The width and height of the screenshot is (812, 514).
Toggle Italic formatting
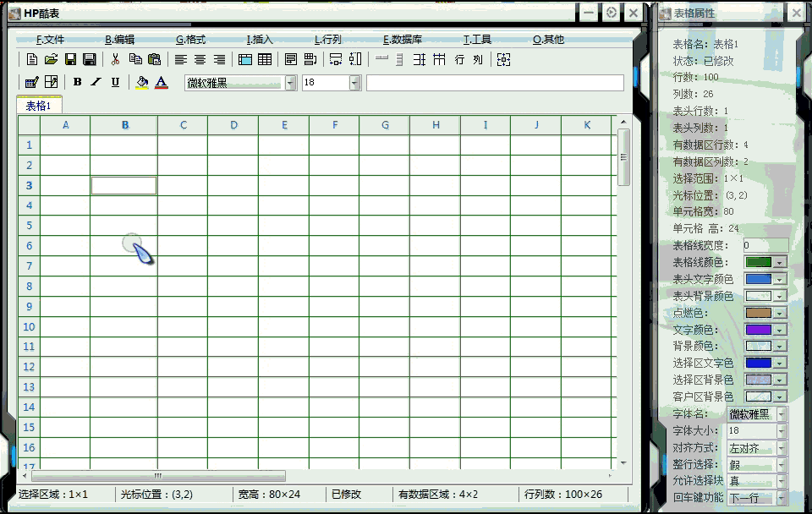coord(96,82)
